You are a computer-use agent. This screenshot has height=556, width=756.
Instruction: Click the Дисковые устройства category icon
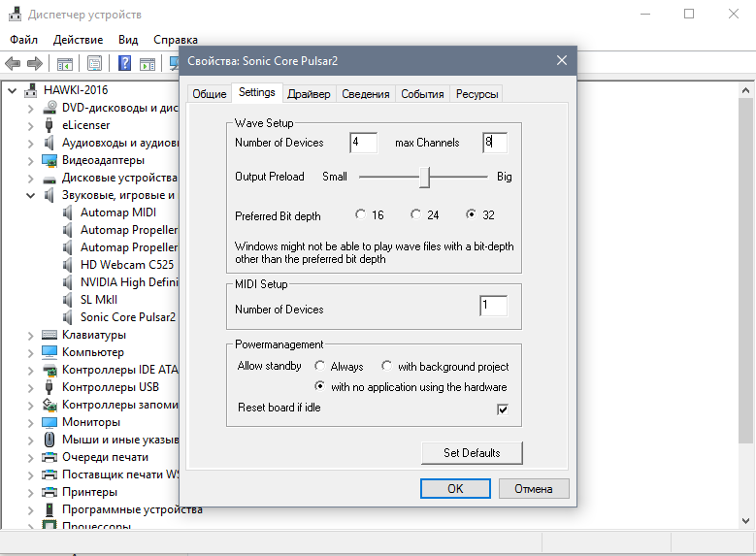(49, 180)
